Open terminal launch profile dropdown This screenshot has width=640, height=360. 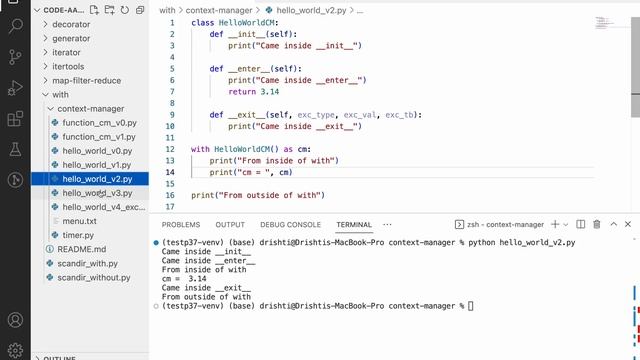pos(566,224)
